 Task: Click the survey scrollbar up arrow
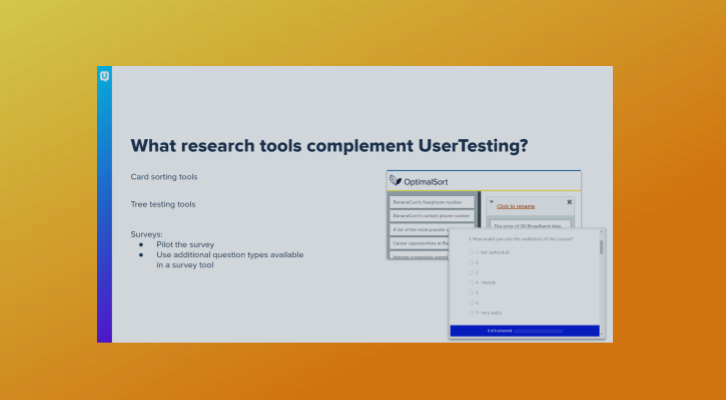601,232
